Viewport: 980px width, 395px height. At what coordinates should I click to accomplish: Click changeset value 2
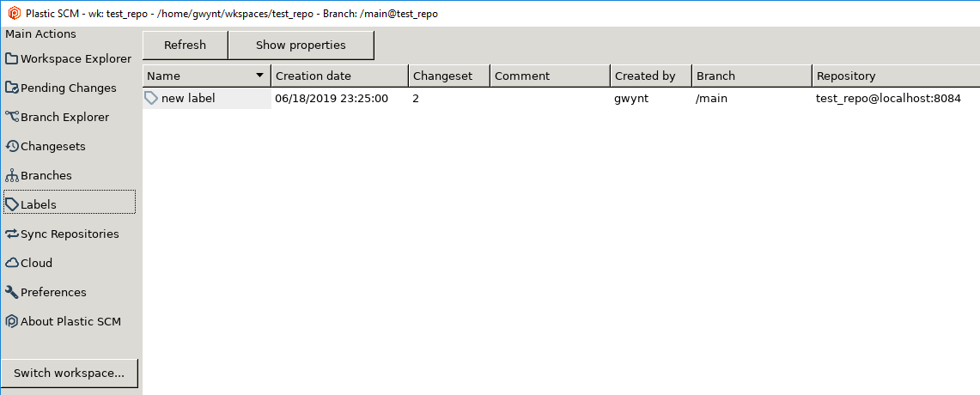click(416, 98)
